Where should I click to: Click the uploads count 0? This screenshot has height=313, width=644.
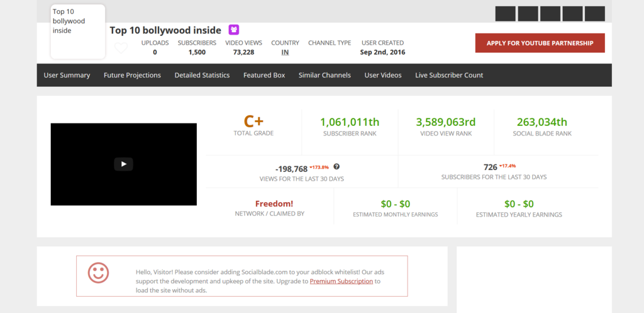[x=155, y=52]
